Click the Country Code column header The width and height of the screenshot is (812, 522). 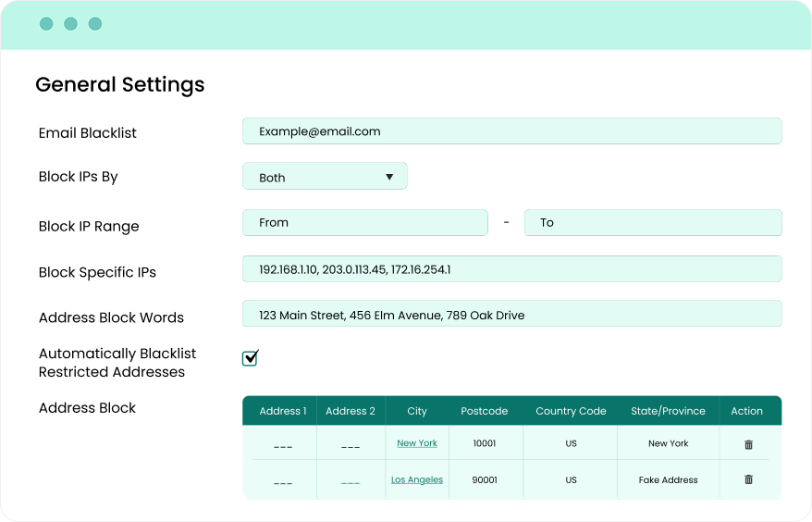[571, 411]
